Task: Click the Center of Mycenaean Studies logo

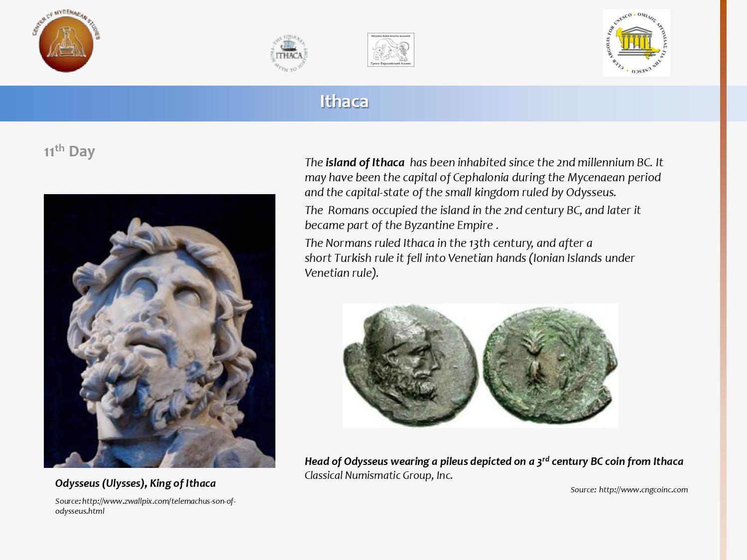Action: tap(66, 43)
